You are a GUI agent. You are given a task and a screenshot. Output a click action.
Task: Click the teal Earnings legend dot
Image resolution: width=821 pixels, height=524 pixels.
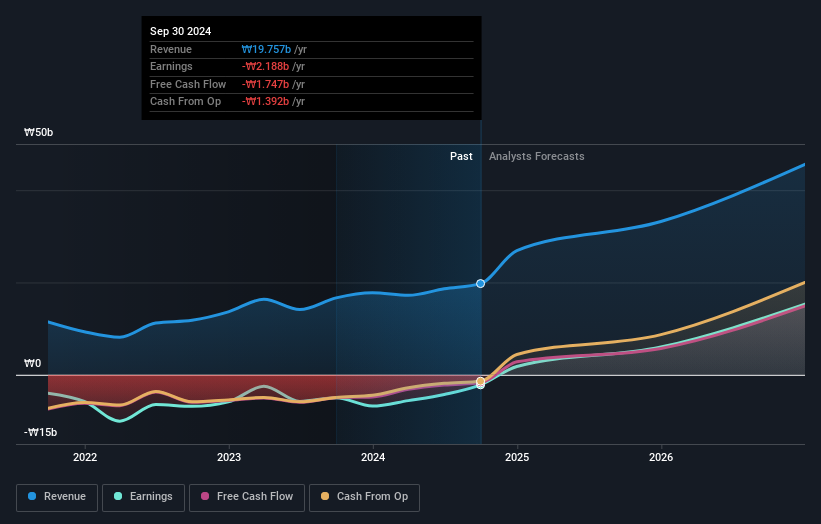tap(118, 496)
